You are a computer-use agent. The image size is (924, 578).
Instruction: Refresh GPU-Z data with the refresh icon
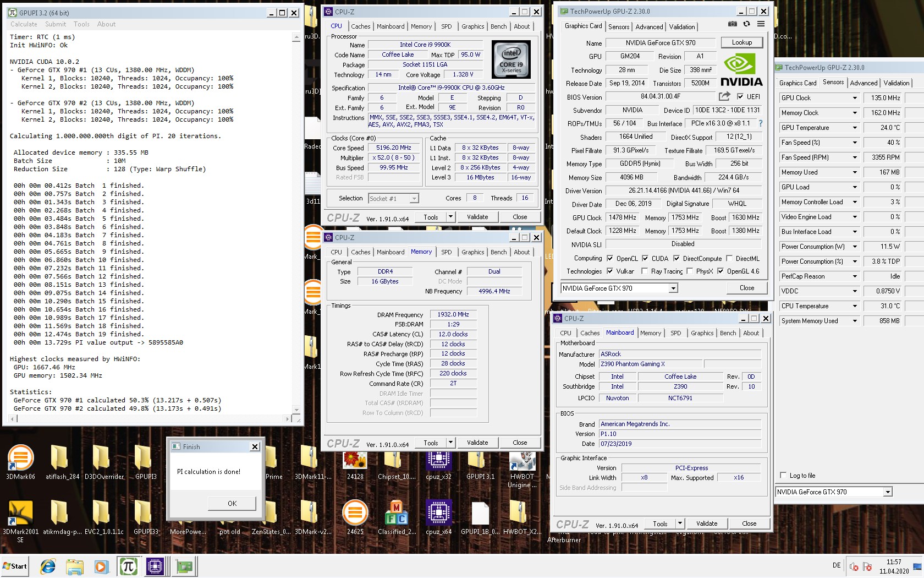(746, 24)
